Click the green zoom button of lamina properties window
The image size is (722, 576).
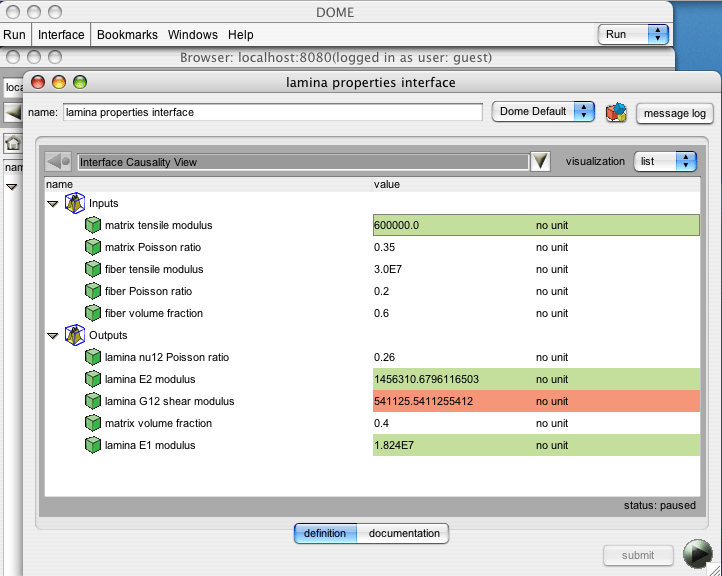[x=80, y=82]
